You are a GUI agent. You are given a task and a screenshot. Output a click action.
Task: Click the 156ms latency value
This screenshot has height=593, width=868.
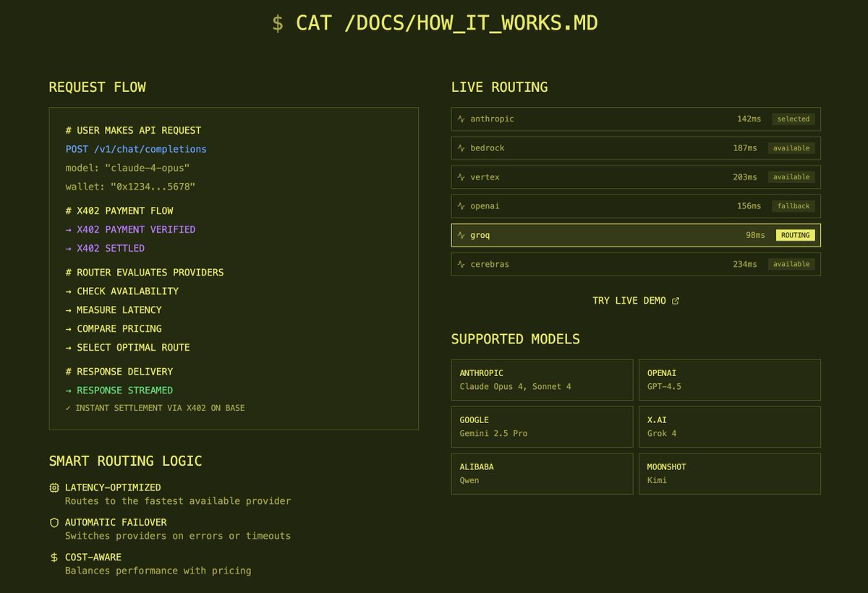click(749, 206)
